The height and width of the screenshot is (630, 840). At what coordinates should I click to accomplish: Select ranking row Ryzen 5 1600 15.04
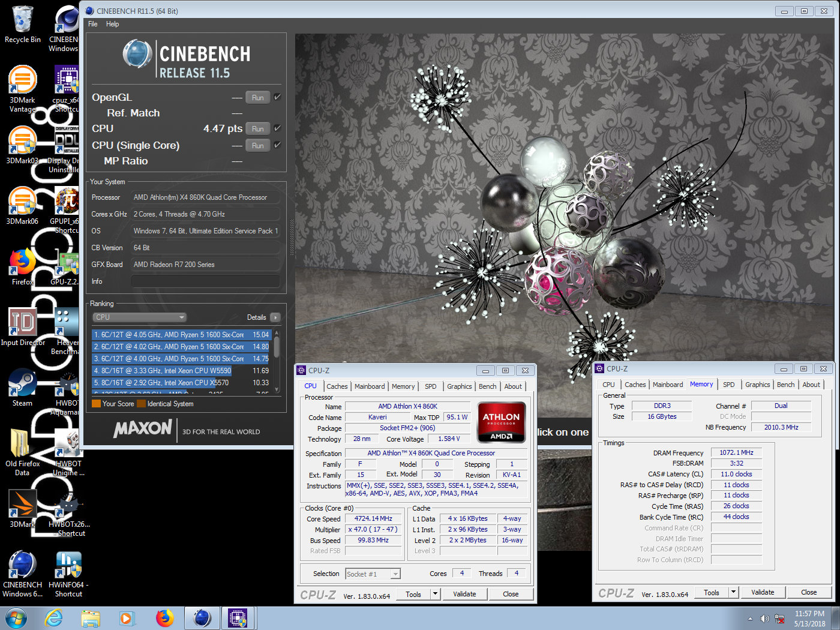182,335
